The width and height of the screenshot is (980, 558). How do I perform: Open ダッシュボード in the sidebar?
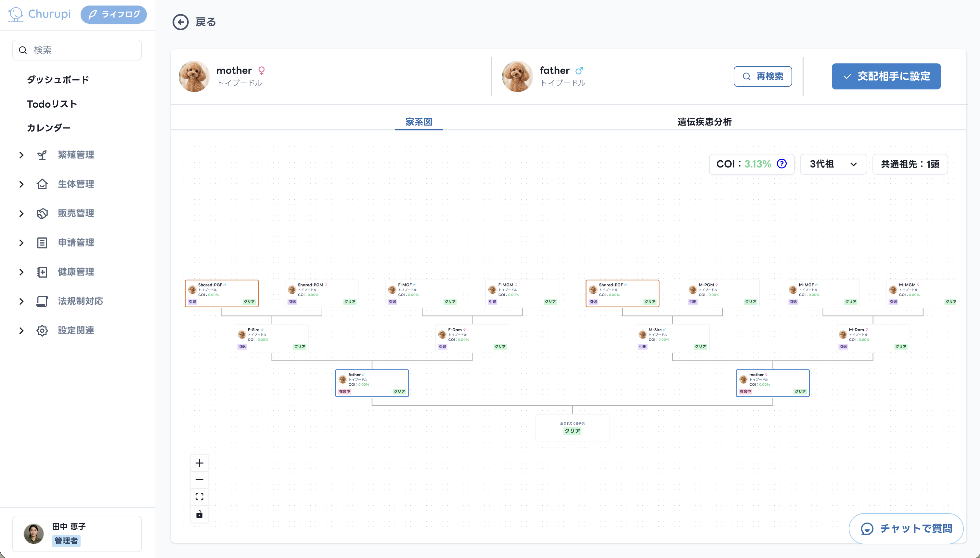[58, 80]
